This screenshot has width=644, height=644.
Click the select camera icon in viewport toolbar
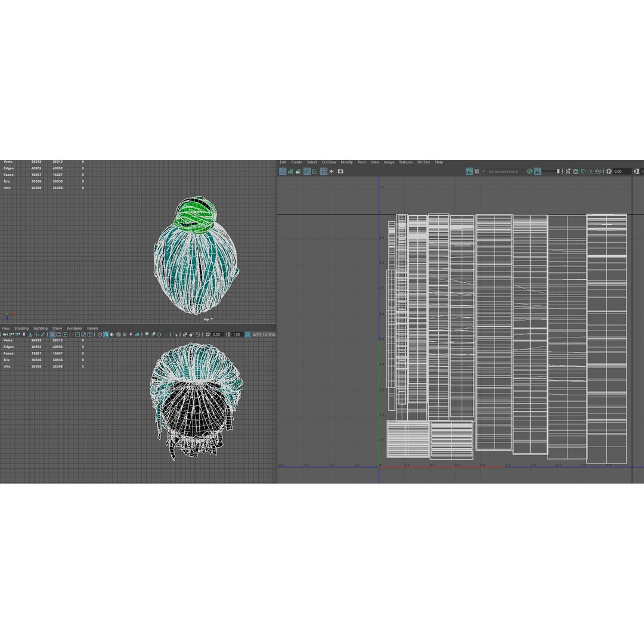[4, 335]
